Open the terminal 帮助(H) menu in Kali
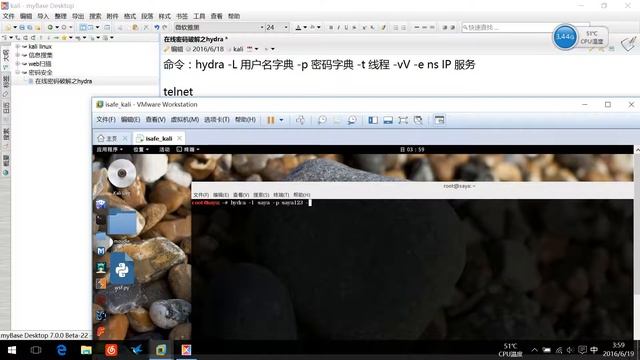The height and width of the screenshot is (360, 640). tap(302, 195)
